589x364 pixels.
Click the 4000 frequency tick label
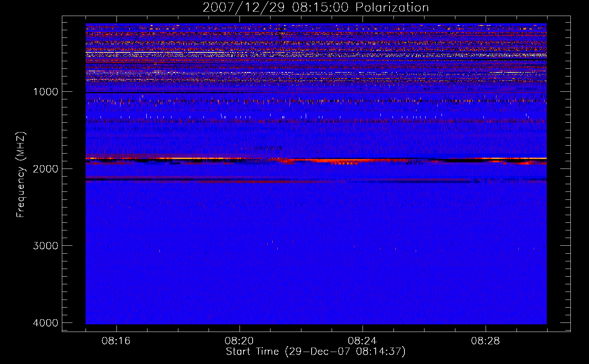click(x=46, y=323)
